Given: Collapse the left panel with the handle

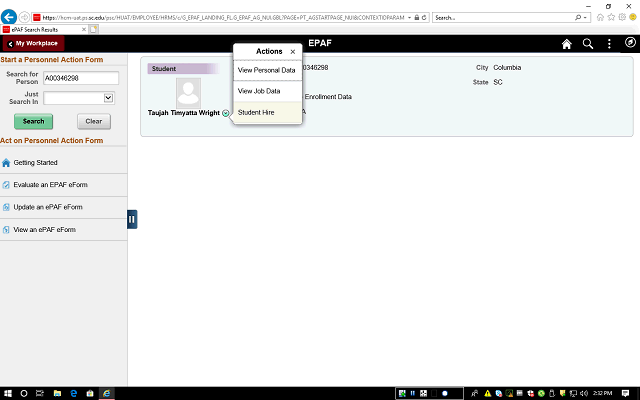Looking at the screenshot, I should pos(132,219).
